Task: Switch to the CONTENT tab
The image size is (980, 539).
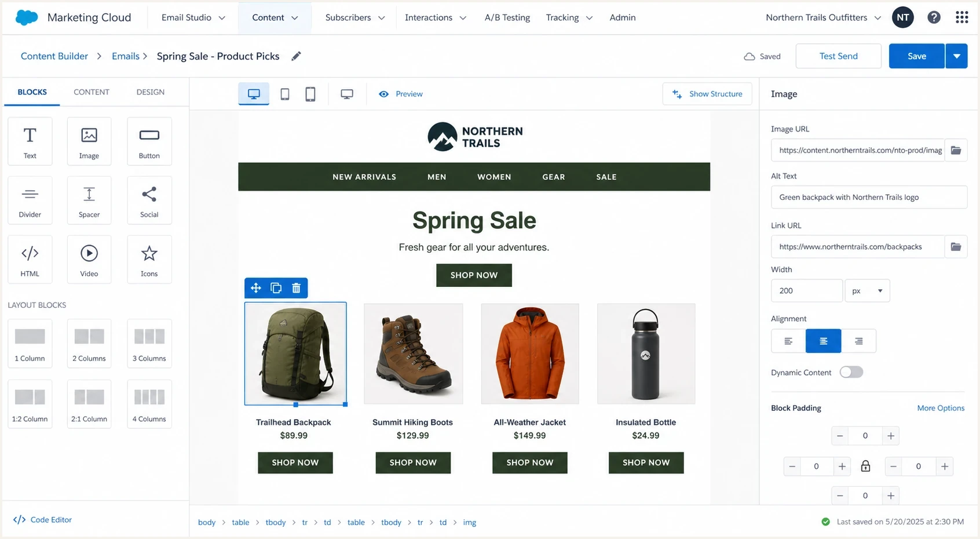Action: pyautogui.click(x=92, y=92)
